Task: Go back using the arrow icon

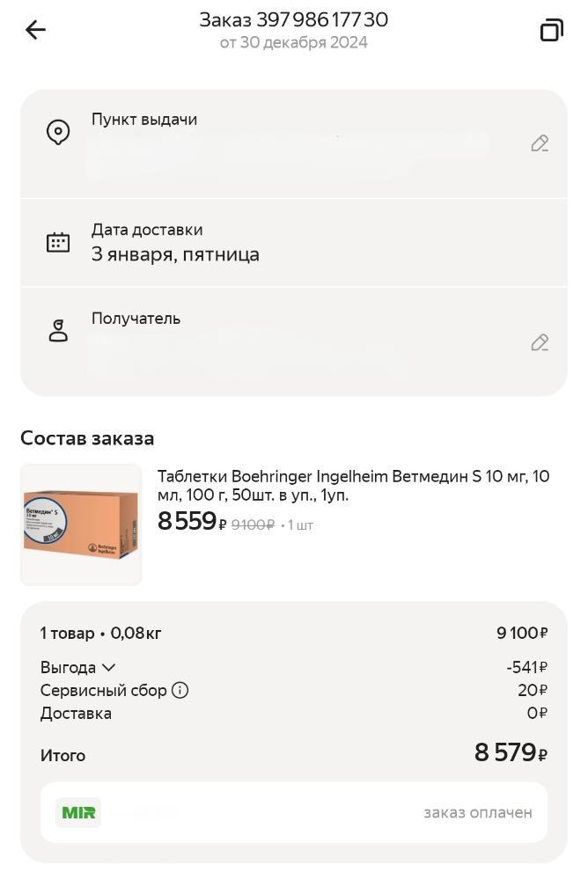Action: point(35,30)
